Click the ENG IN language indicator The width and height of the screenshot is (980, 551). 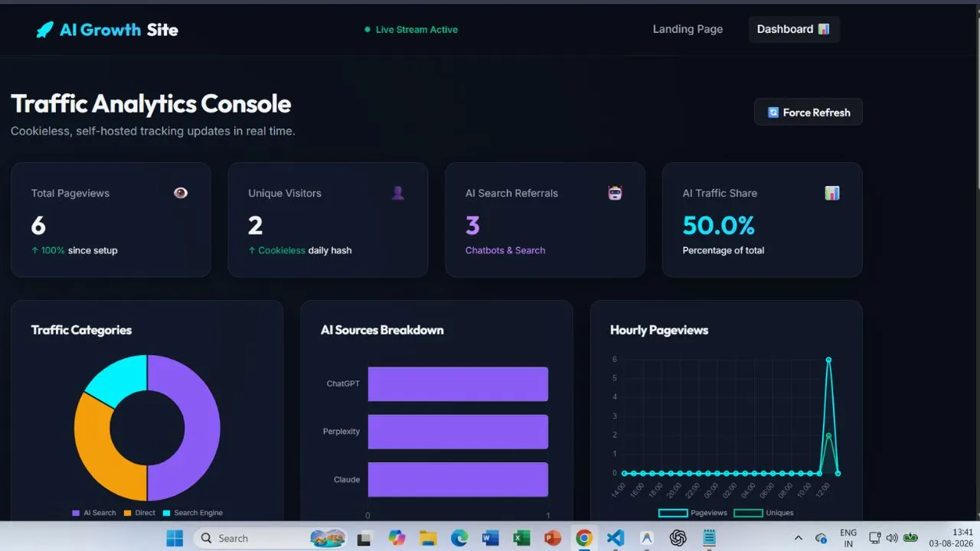(x=848, y=538)
